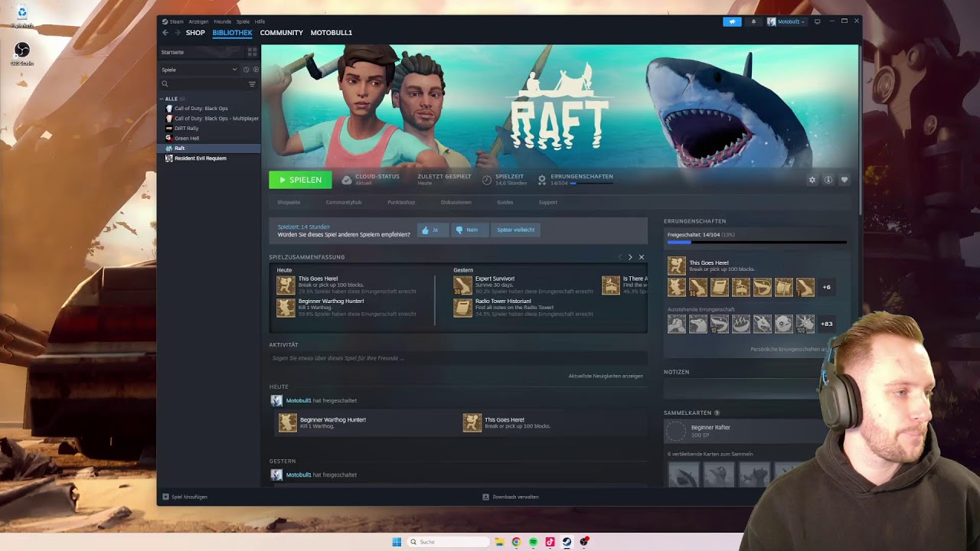Open the Guides link
Viewport: 980px width, 551px height.
505,202
